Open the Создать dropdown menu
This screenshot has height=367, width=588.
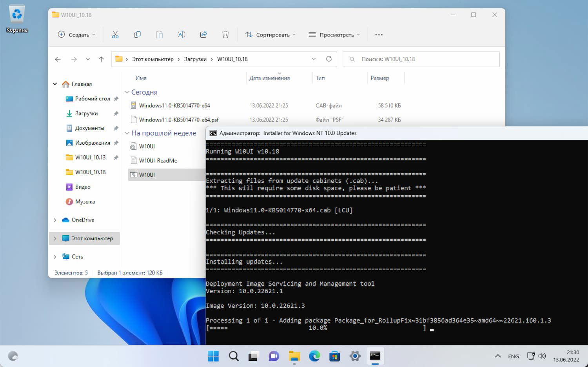77,35
